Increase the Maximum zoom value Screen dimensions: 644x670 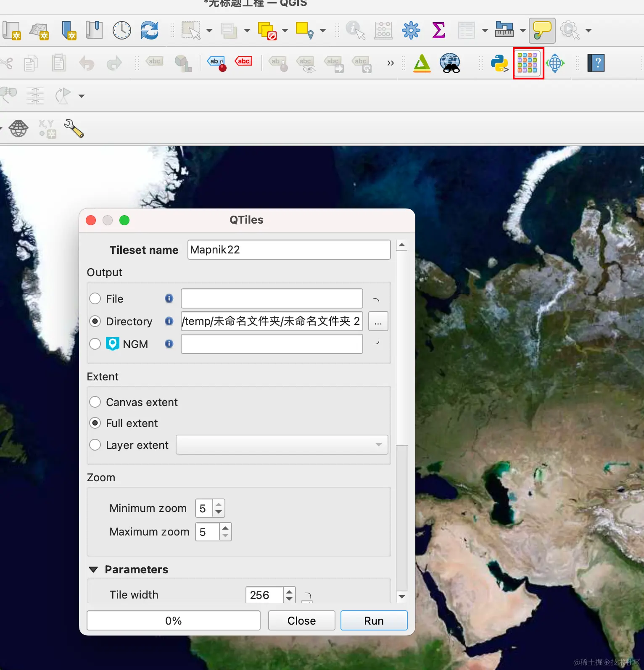pos(225,528)
